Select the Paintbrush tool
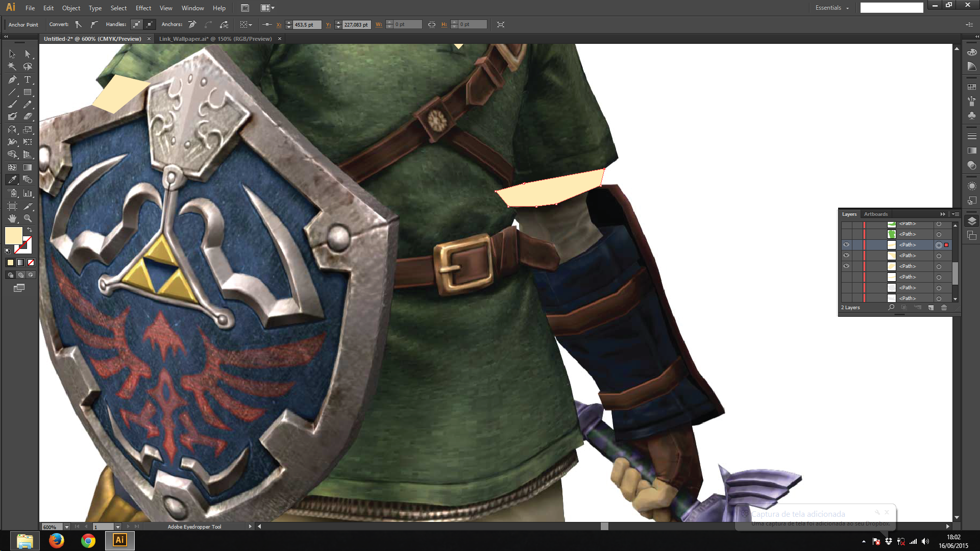Screen dimensions: 980x551 pos(12,105)
